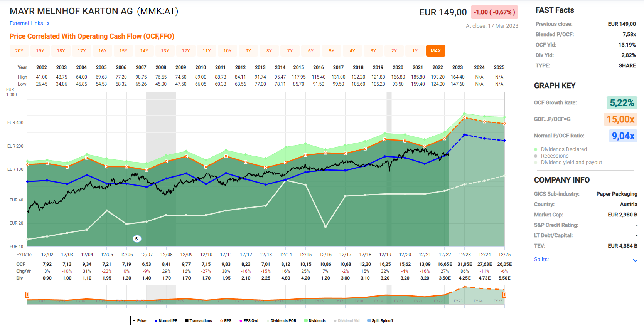The height and width of the screenshot is (332, 644).
Task: Select the 10Y time range tab
Action: [228, 51]
